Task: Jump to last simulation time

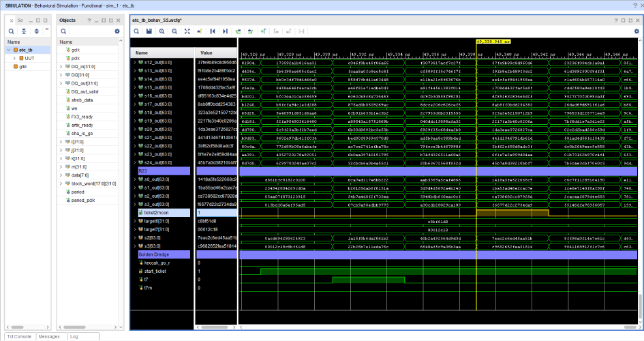Action: click(x=225, y=31)
